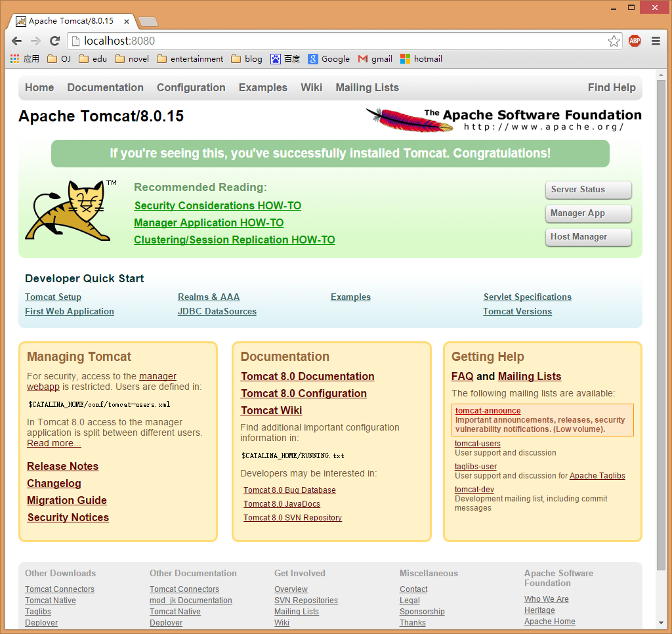Open the OJ bookmark folder
This screenshot has height=634, width=672.
58,58
